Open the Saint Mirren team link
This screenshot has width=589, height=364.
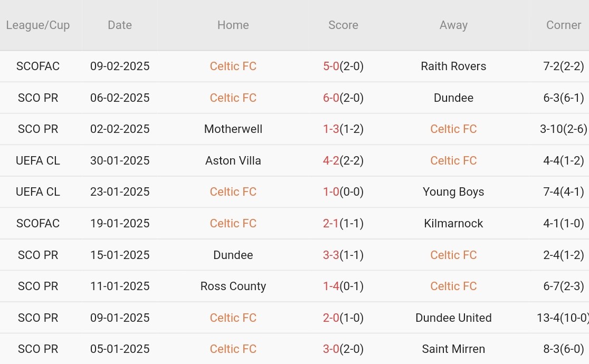(453, 349)
